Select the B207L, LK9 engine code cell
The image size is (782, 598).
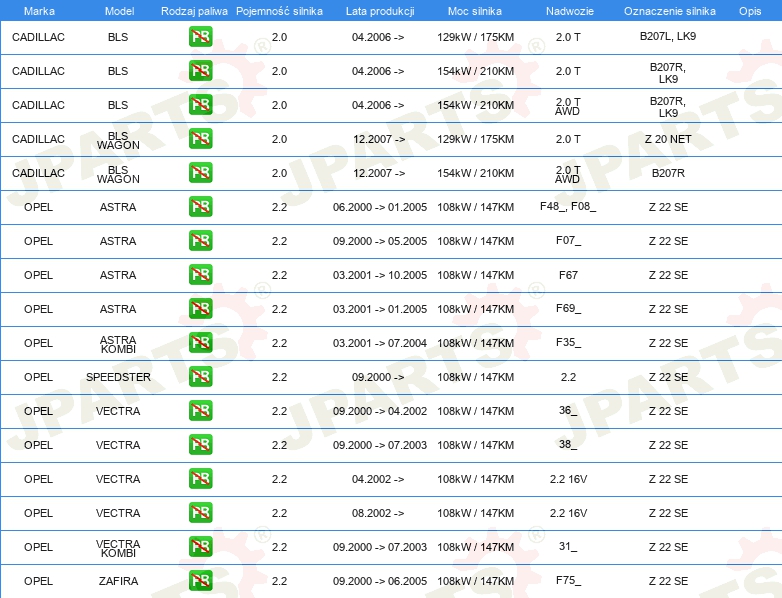click(668, 36)
